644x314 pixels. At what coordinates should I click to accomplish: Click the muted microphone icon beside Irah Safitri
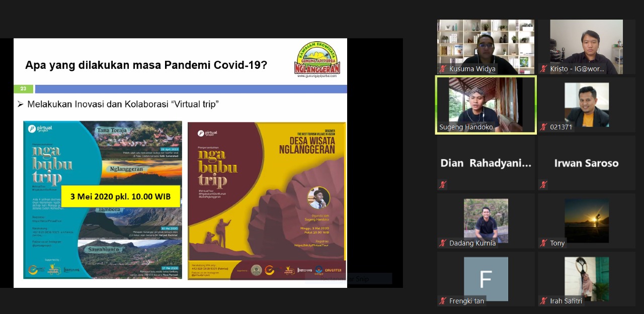tap(542, 301)
